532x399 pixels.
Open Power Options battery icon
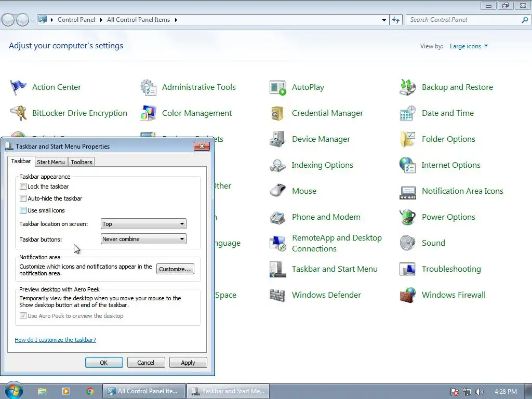[x=408, y=217]
